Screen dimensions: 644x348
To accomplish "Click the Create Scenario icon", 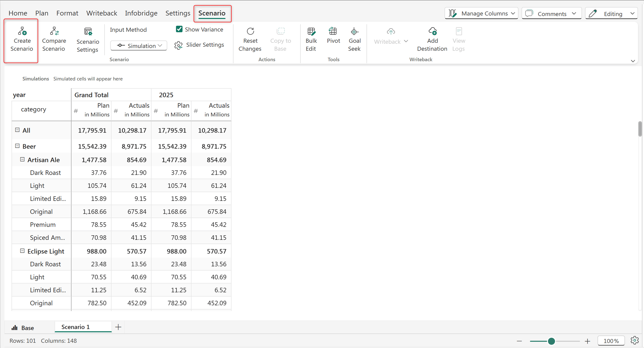I will pos(22,31).
